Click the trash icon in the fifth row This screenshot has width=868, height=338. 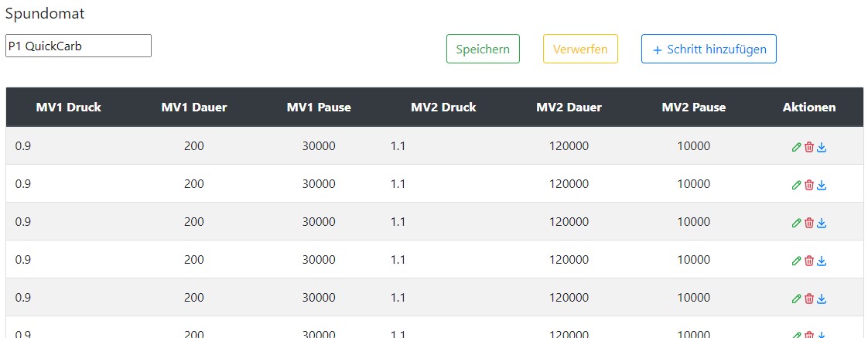(x=809, y=299)
